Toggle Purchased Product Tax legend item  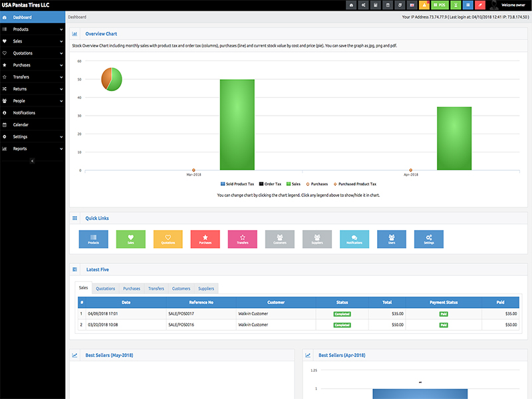tap(354, 184)
